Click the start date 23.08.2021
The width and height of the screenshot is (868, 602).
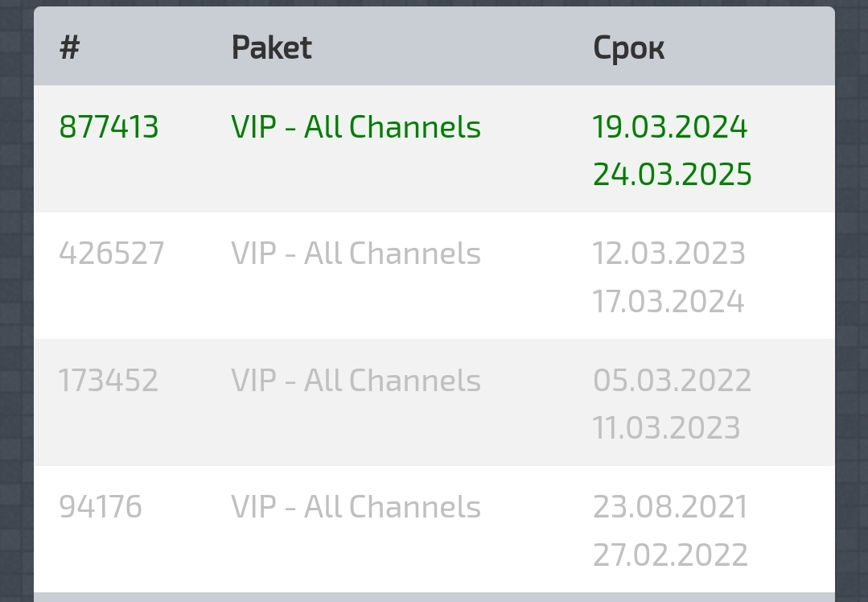(x=670, y=507)
